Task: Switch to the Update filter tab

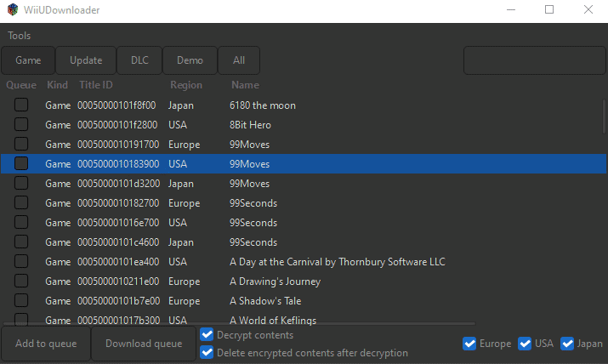Action: tap(86, 60)
